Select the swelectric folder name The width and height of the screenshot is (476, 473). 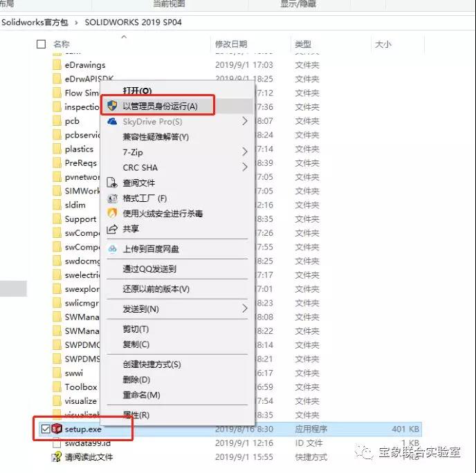point(82,275)
